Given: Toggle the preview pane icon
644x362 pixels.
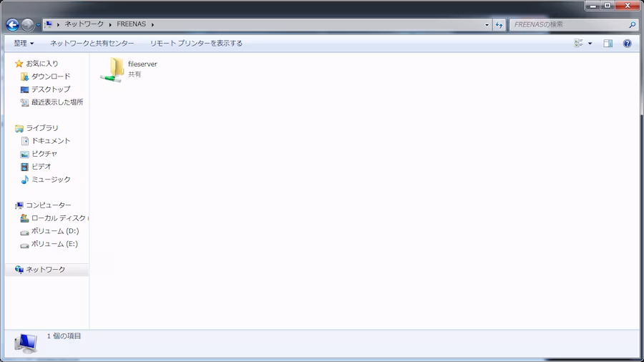Looking at the screenshot, I should click(608, 44).
